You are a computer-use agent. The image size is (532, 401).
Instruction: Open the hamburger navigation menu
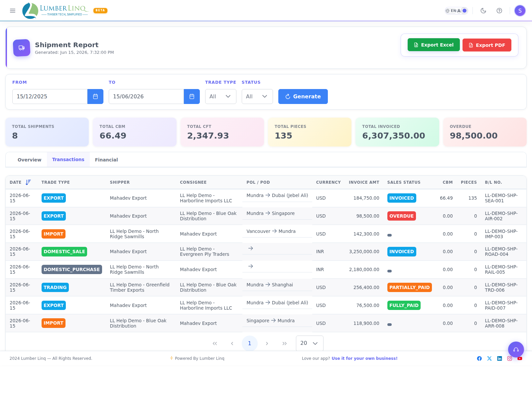tap(13, 11)
